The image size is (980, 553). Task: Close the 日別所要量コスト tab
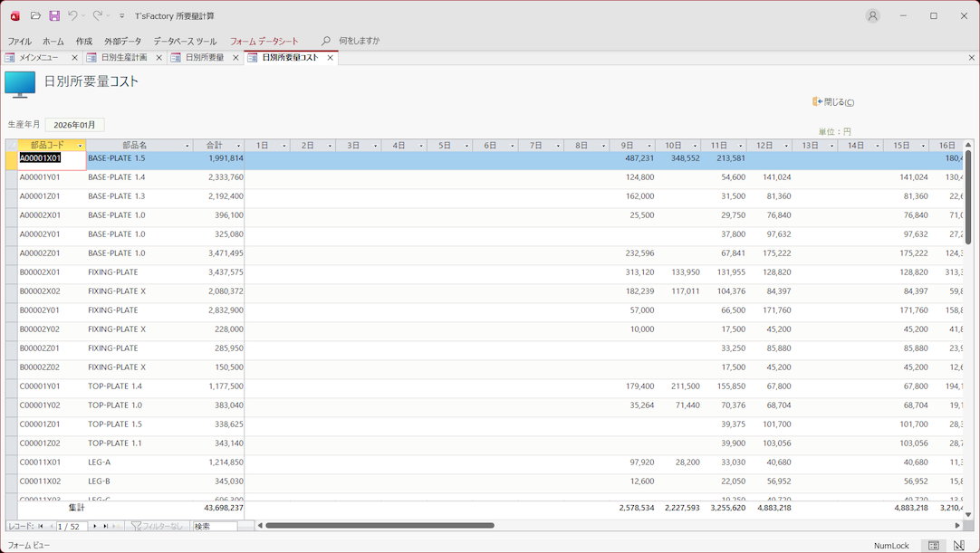331,58
